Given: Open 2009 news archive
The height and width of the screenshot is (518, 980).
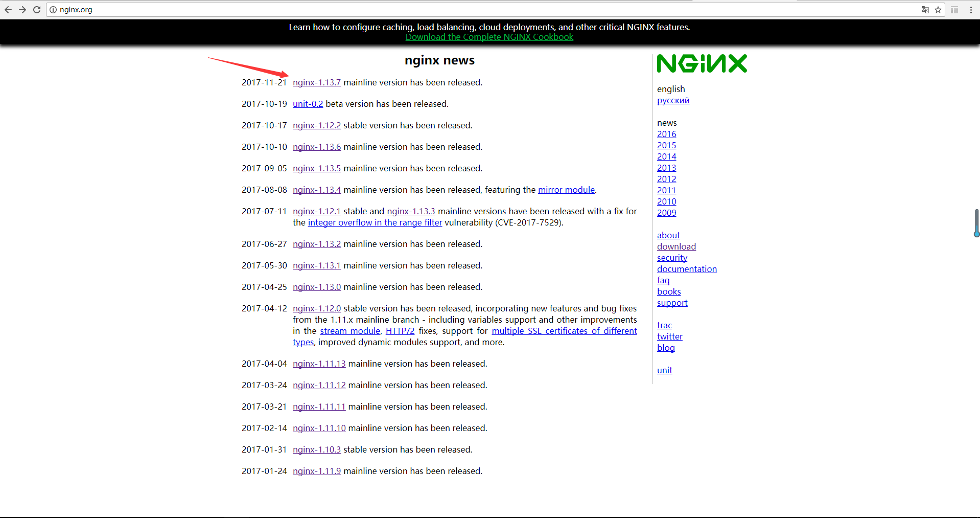Looking at the screenshot, I should pos(666,213).
